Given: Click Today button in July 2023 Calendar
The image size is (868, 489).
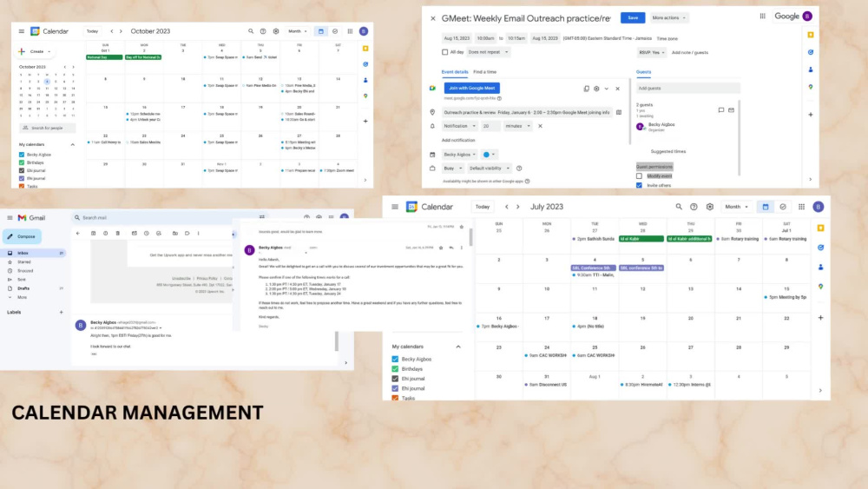Looking at the screenshot, I should click(483, 207).
